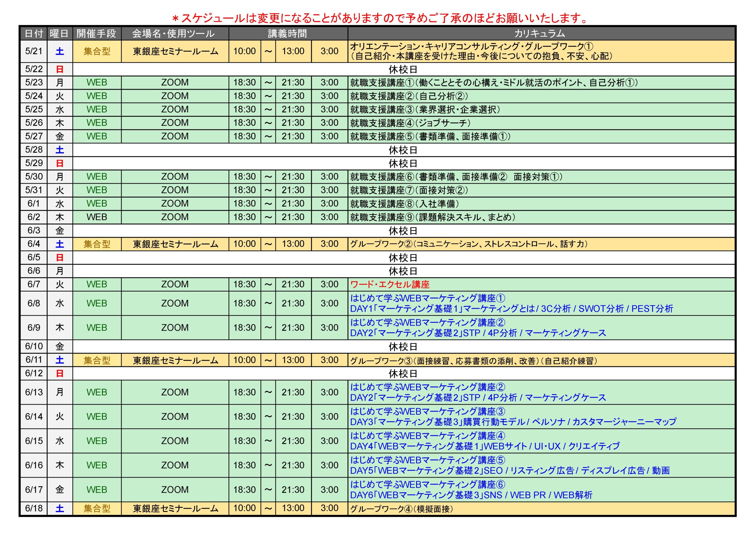Click the 会場名・使用ツール column header
Screen dimensions: 756x538
tap(175, 33)
